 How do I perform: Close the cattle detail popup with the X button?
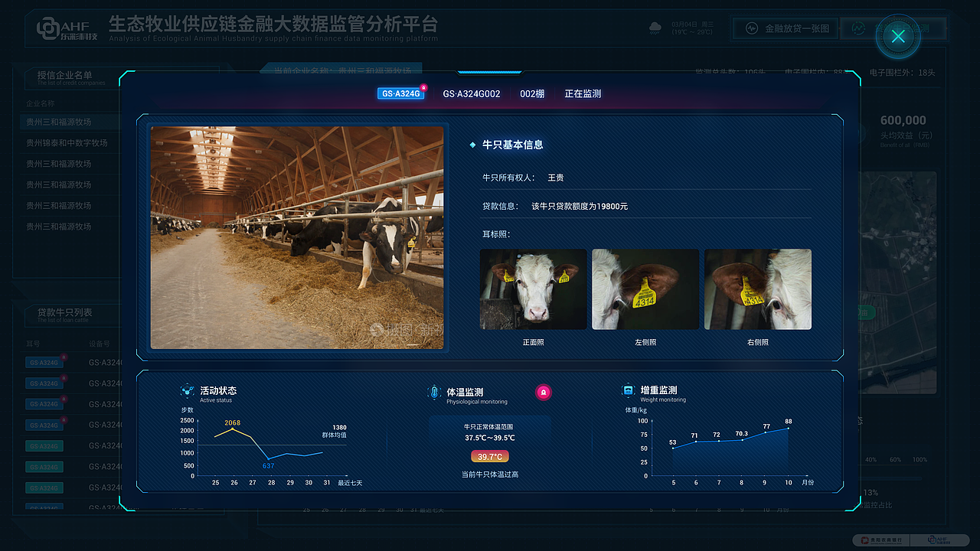point(899,36)
